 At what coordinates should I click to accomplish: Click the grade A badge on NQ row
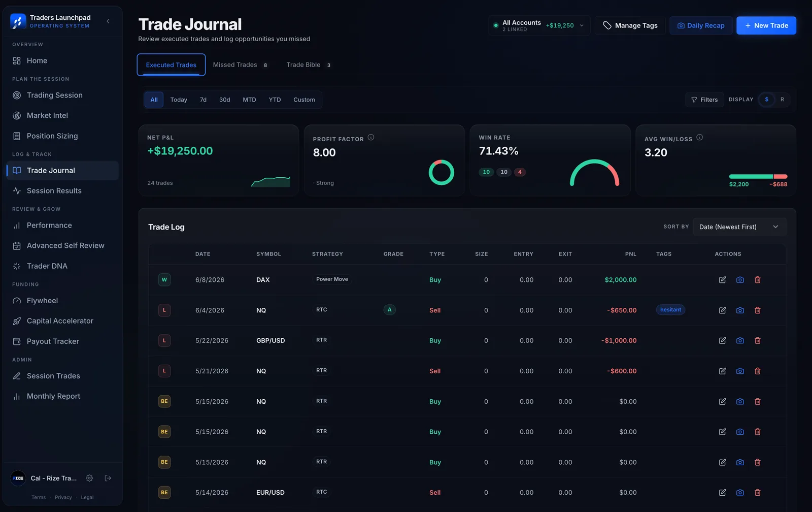pos(390,310)
